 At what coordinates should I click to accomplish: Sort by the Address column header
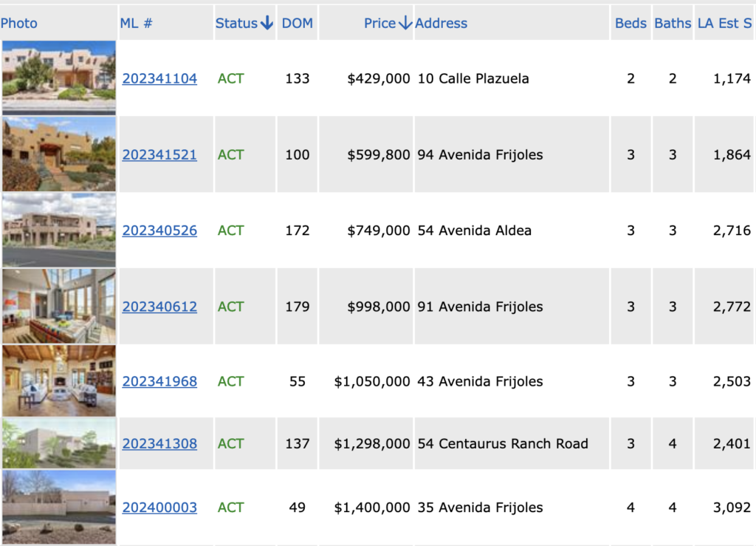click(x=441, y=23)
